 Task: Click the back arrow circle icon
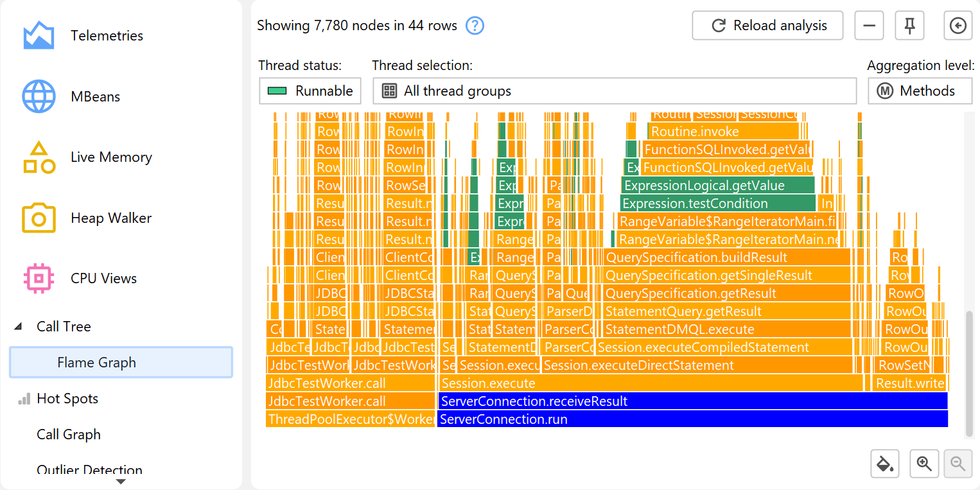click(958, 26)
